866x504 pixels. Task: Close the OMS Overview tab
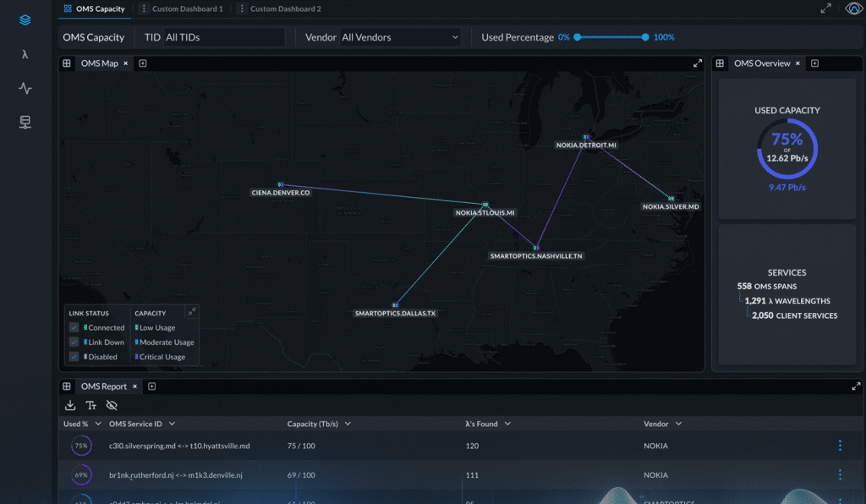click(x=797, y=63)
